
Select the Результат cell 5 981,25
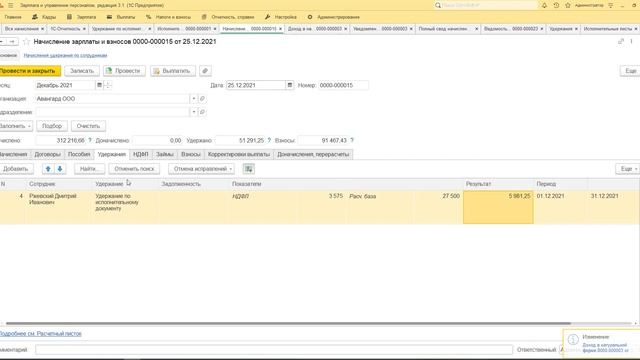coord(498,207)
